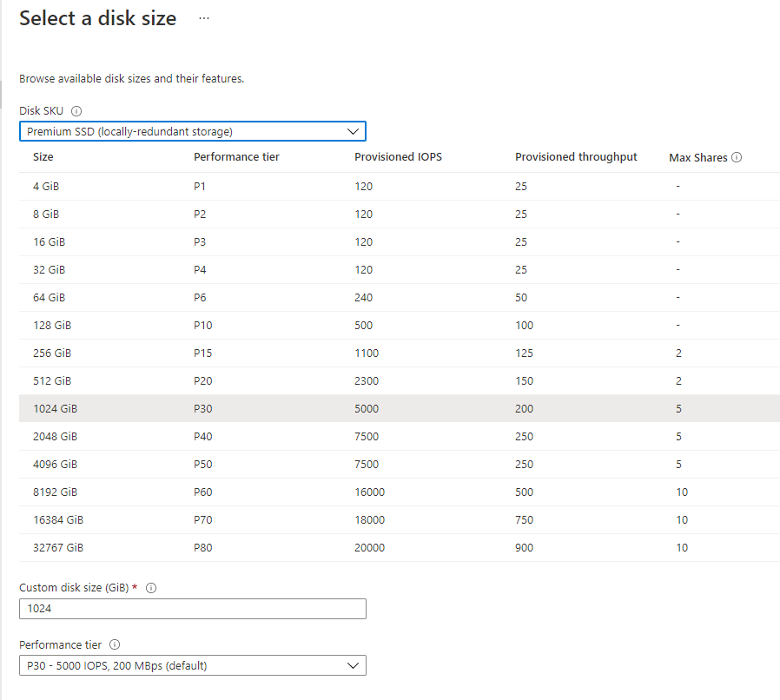Viewport: 780px width, 700px height.
Task: Select the 32767 GiB disk size row
Action: tap(400, 548)
